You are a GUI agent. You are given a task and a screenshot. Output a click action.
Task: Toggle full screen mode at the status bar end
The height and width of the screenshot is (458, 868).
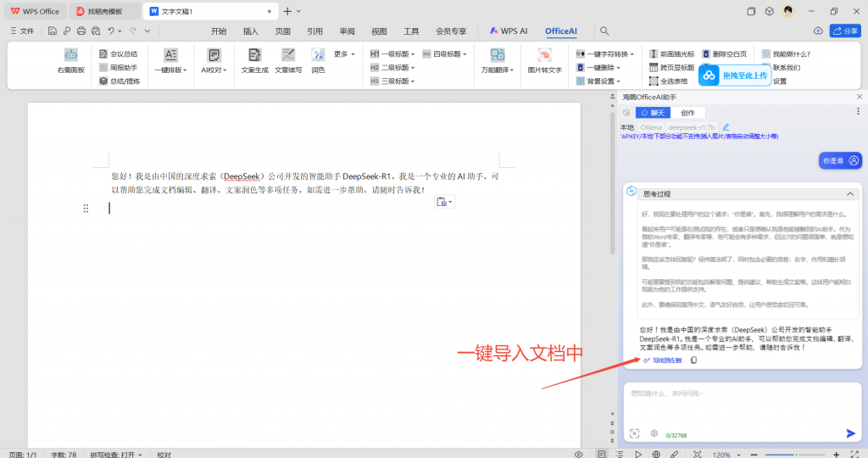click(854, 454)
